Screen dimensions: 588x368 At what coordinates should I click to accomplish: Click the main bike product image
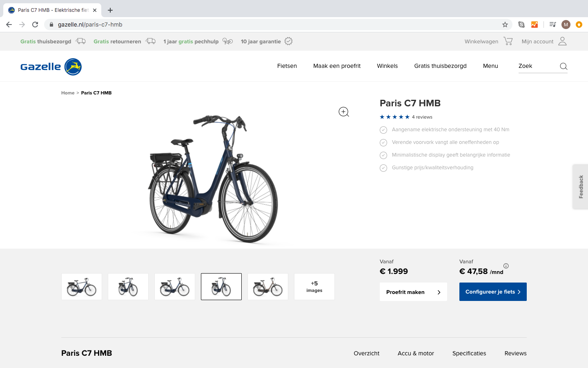point(213,179)
